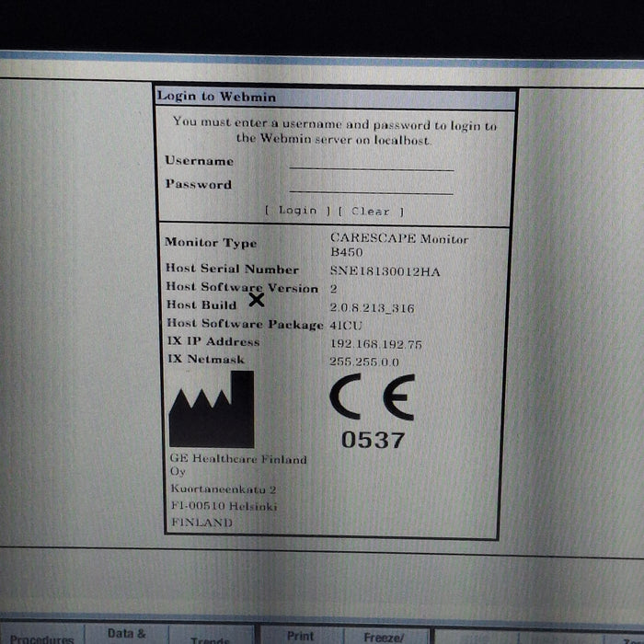Viewport: 644px width, 644px height.
Task: Click the Username label
Action: [x=200, y=161]
